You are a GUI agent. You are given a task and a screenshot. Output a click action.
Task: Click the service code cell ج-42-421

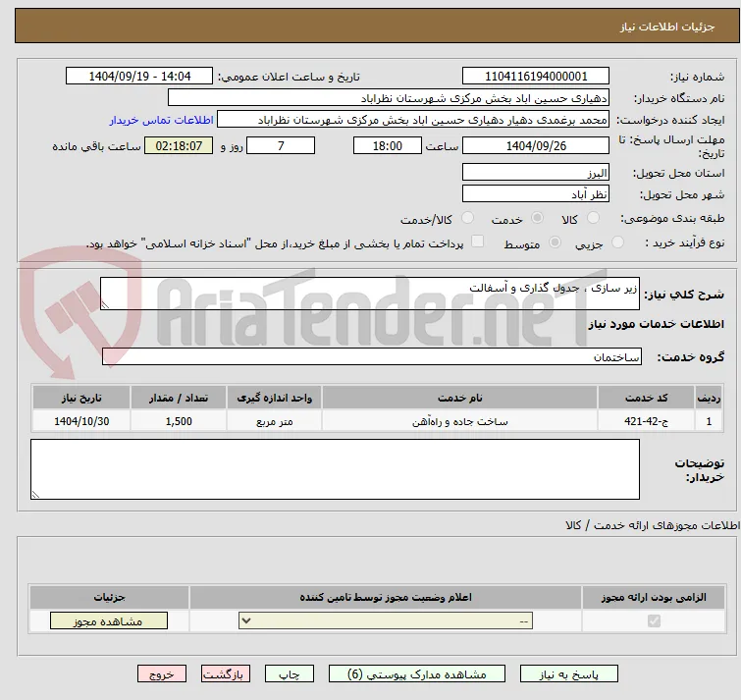tap(646, 421)
